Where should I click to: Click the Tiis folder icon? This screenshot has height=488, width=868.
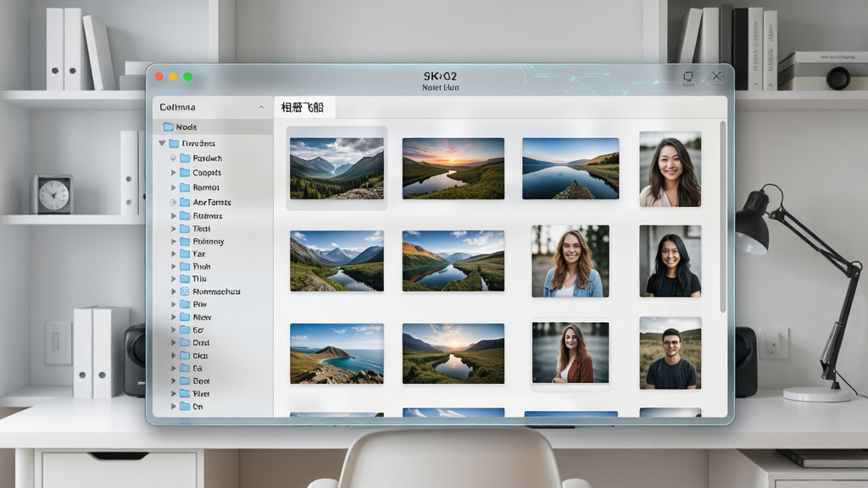[185, 279]
